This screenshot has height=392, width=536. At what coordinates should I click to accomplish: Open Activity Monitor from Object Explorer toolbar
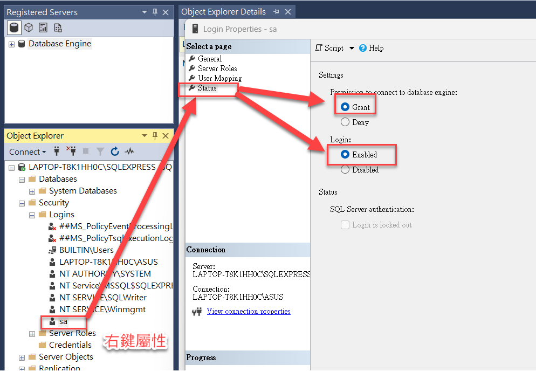coord(129,152)
